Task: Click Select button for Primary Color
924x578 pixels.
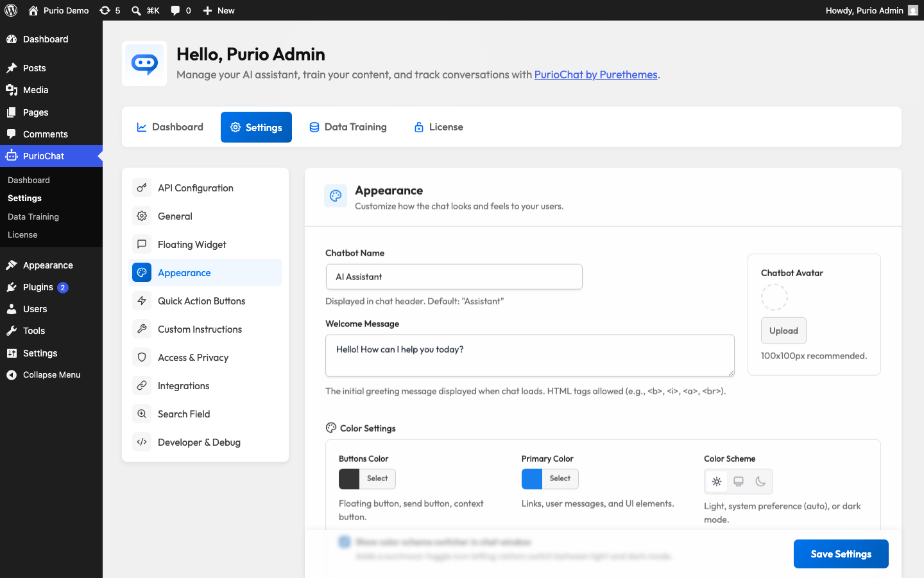Action: (x=560, y=478)
